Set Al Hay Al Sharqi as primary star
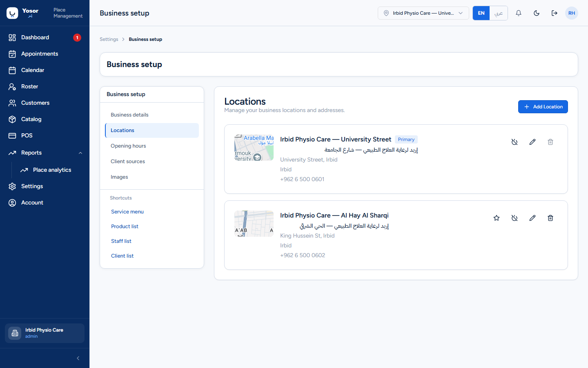 tap(497, 218)
